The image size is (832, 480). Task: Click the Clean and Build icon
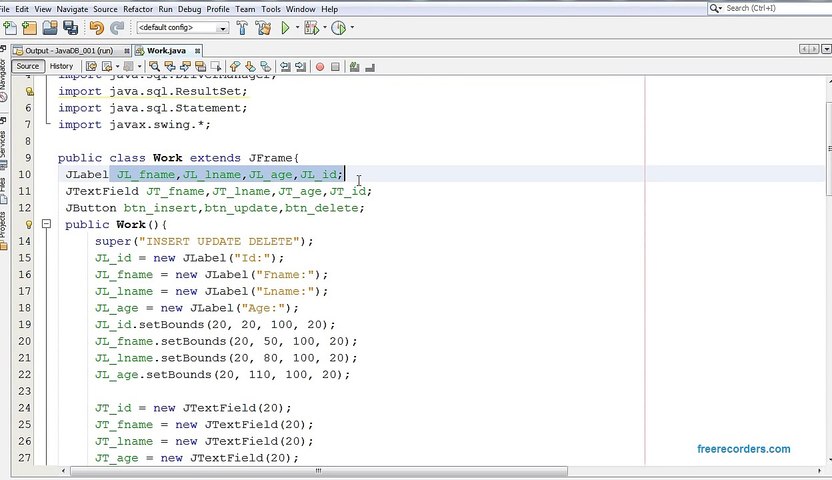click(262, 28)
